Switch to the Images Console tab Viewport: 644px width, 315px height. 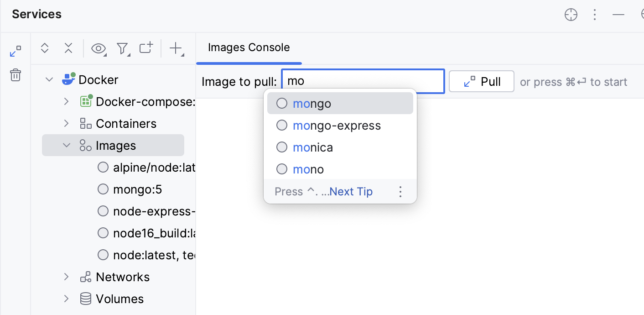[x=249, y=47]
